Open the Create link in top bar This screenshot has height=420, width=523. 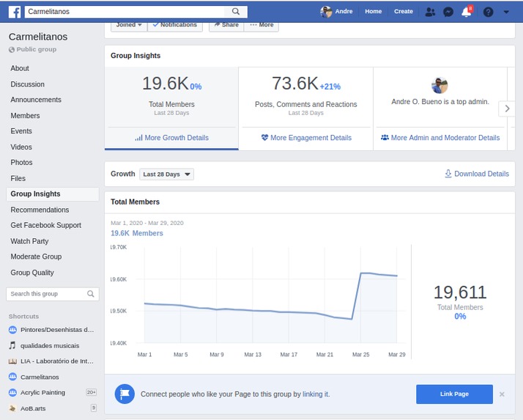point(404,11)
